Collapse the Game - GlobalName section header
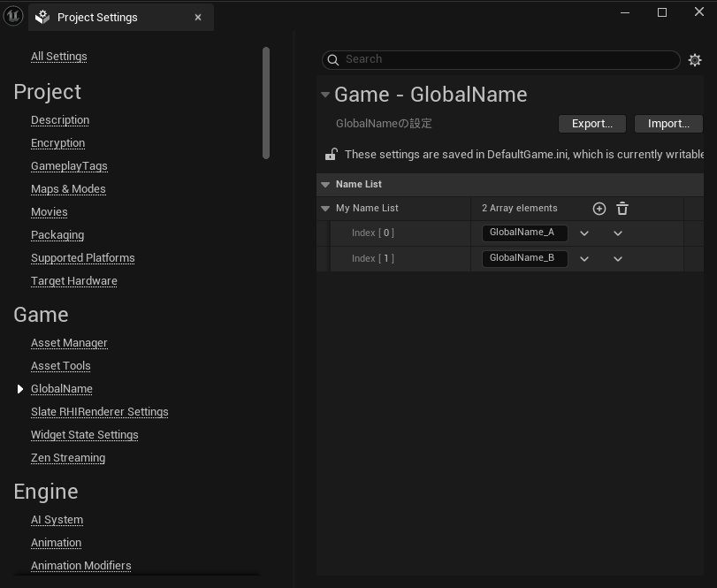This screenshot has width=717, height=588. tap(325, 95)
